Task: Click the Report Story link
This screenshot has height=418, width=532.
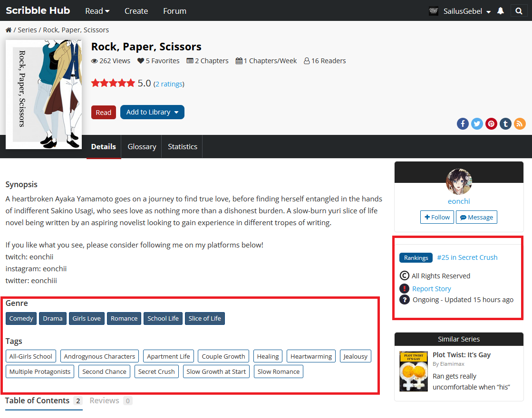Action: coord(431,289)
